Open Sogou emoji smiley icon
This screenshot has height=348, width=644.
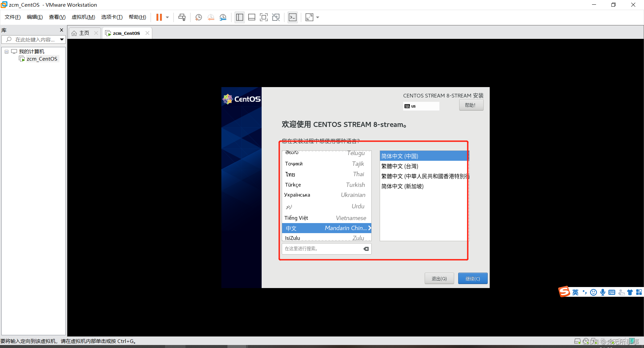[593, 292]
